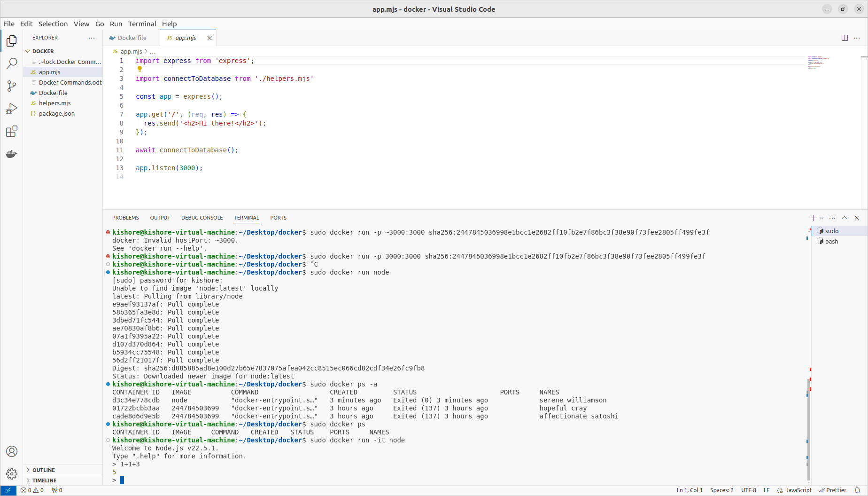The width and height of the screenshot is (868, 496).
Task: Open the launch profile dropdown beside new terminal
Action: pos(821,218)
